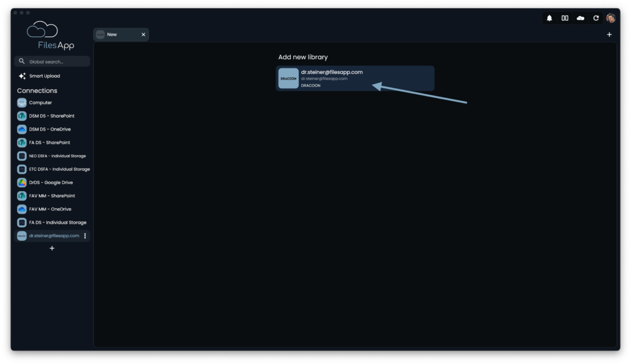Select DrDS - Google Drive connection
Screen dimensions: 631x364
tap(52, 182)
